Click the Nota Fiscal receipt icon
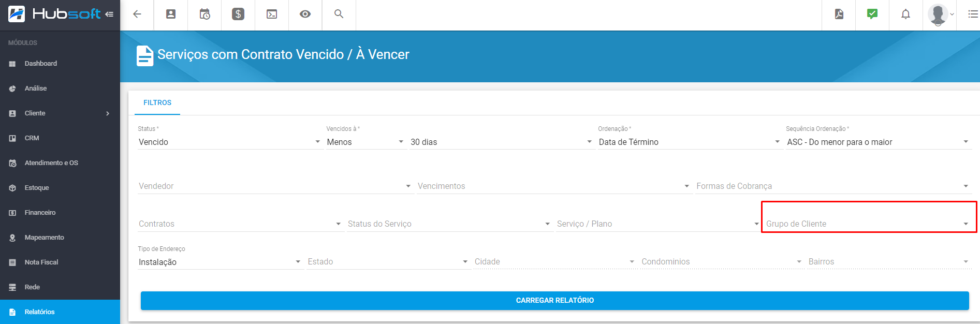This screenshot has height=324, width=980. [12, 262]
